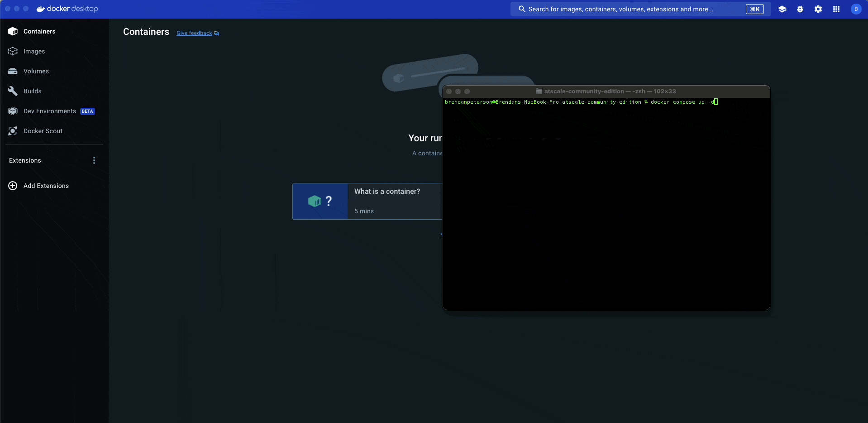Open the Containers sidebar icon
Viewport: 868px width, 423px height.
click(x=13, y=31)
